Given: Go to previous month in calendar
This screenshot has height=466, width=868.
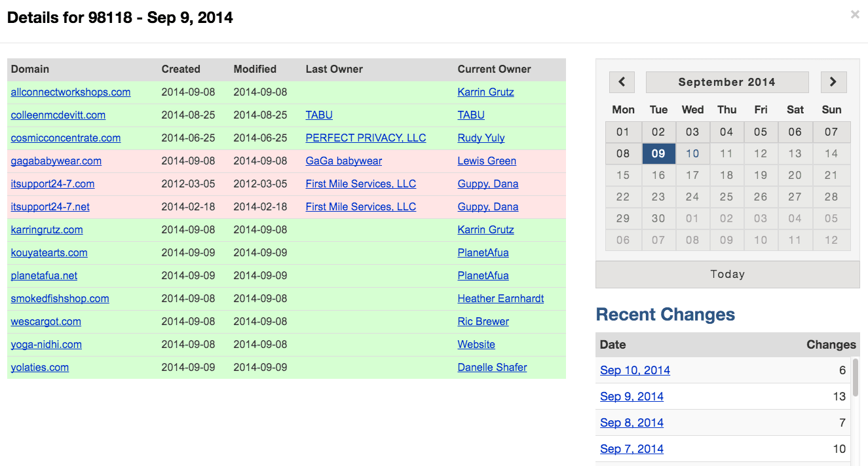Looking at the screenshot, I should 622,82.
